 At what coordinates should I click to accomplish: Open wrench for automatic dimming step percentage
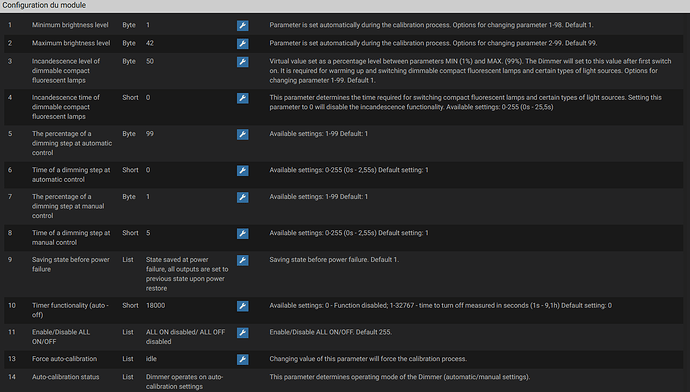click(242, 134)
